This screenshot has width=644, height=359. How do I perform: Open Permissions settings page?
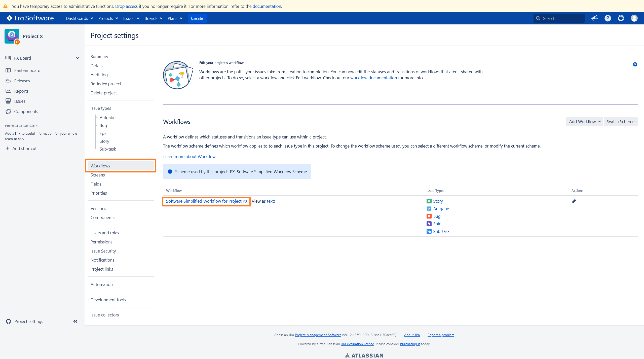(x=101, y=242)
